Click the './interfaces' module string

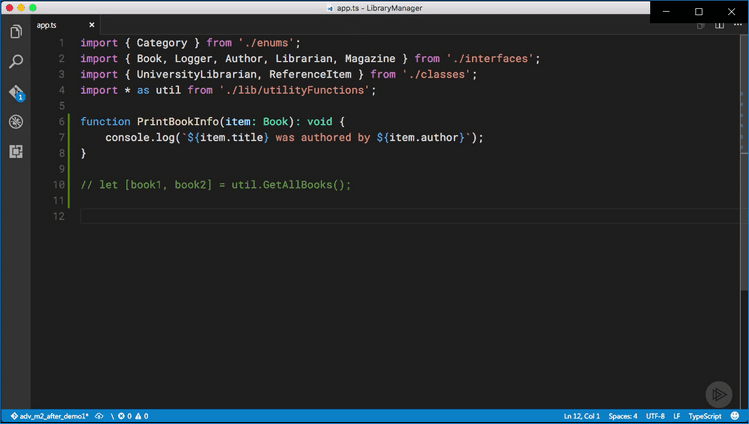coord(490,58)
